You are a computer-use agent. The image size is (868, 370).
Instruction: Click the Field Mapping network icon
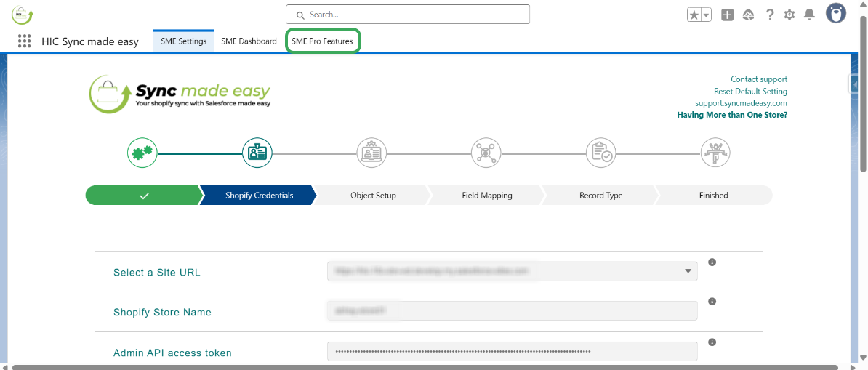pyautogui.click(x=486, y=152)
